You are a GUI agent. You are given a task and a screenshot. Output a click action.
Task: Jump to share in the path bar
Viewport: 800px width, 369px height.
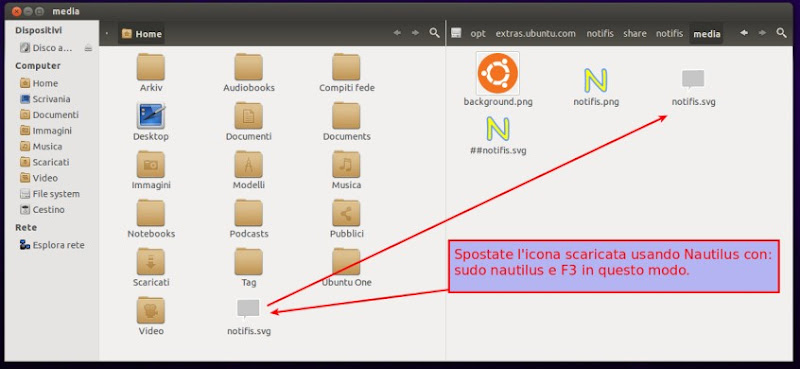pos(635,34)
